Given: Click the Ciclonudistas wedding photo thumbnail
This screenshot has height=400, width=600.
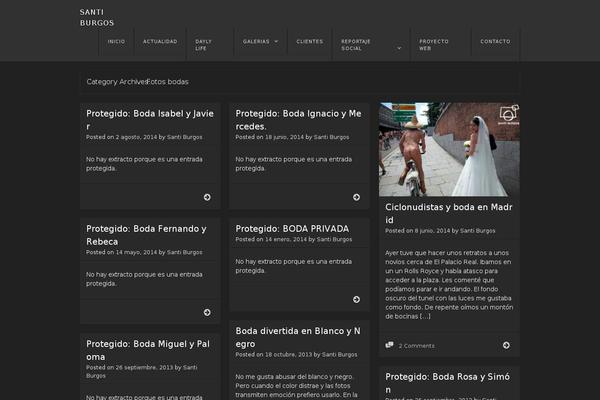Looking at the screenshot, I should click(449, 149).
